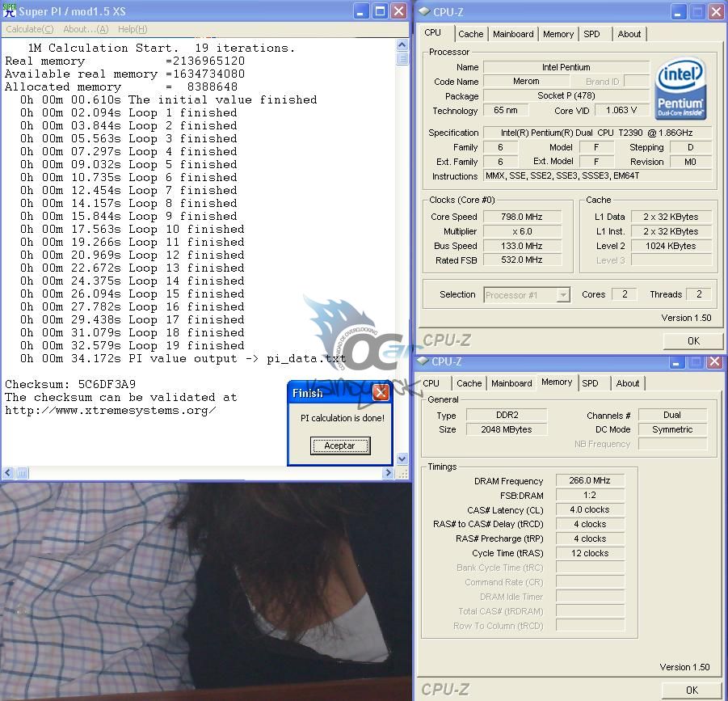Click OK in the upper CPU-Z window
This screenshot has height=701, width=728.
[x=692, y=341]
